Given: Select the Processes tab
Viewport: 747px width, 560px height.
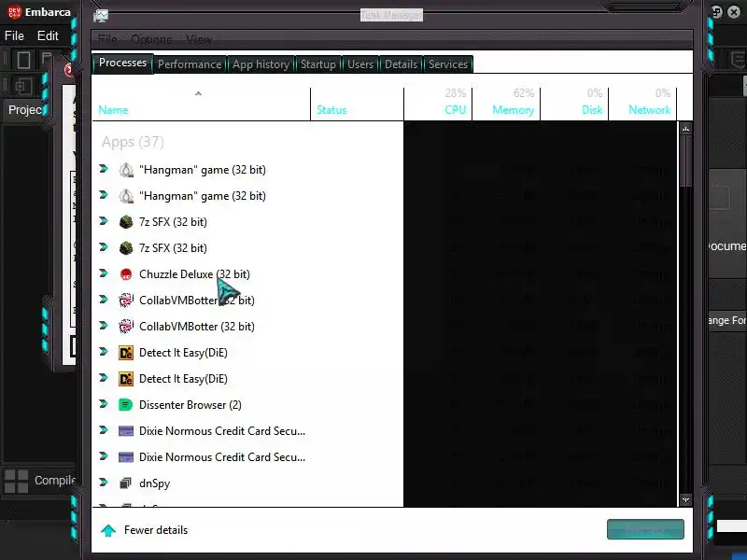Looking at the screenshot, I should [123, 63].
